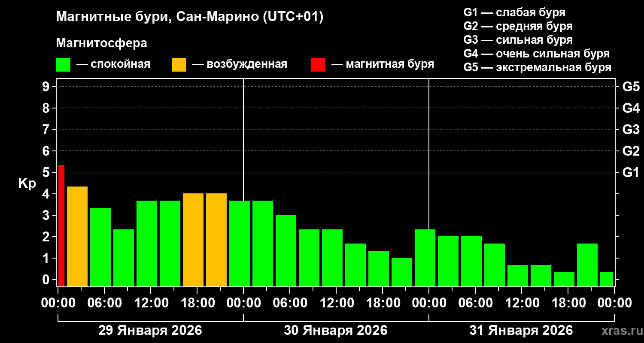Click the '— спокойная' legend label
Image resolution: width=644 pixels, height=343 pixels.
point(113,64)
